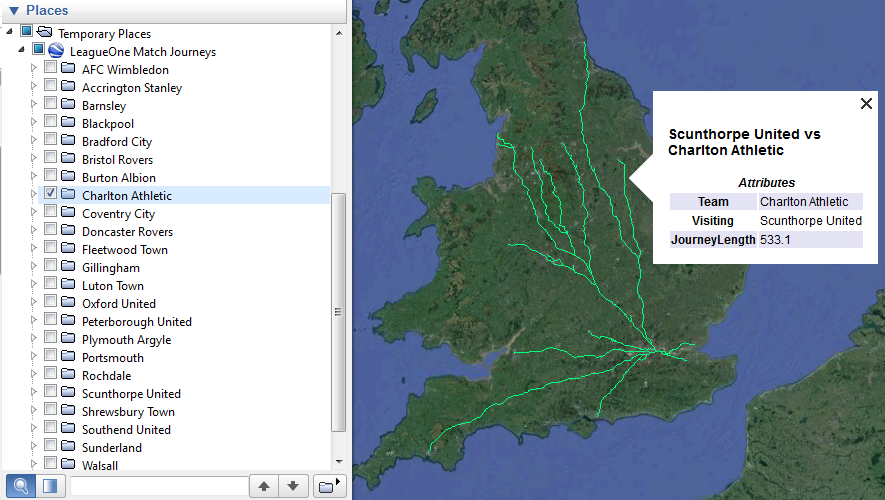Image resolution: width=885 pixels, height=500 pixels.
Task: Open the add folder button
Action: [329, 486]
